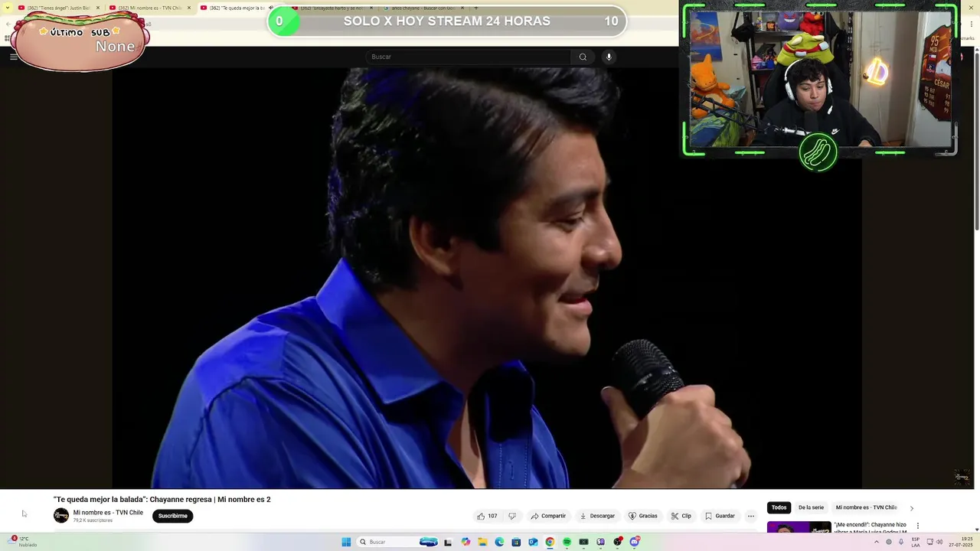This screenshot has width=980, height=551.
Task: Create a Clip from the video
Action: (x=681, y=516)
